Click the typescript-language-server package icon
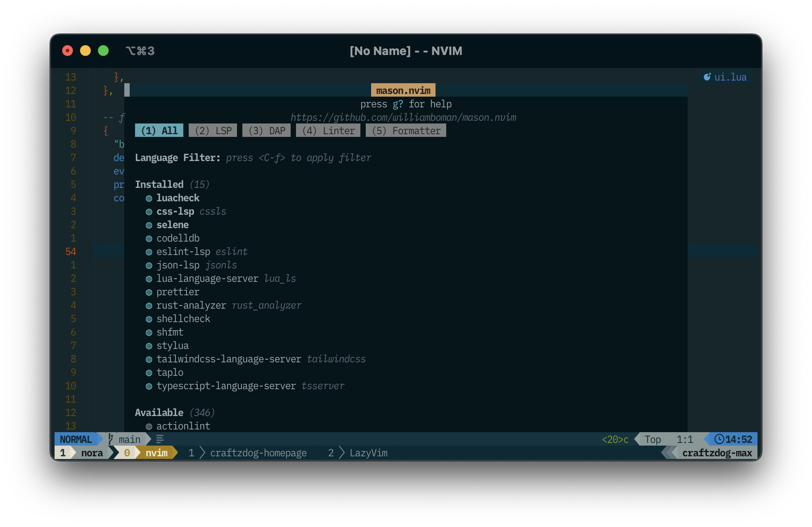The height and width of the screenshot is (527, 812). coord(149,386)
